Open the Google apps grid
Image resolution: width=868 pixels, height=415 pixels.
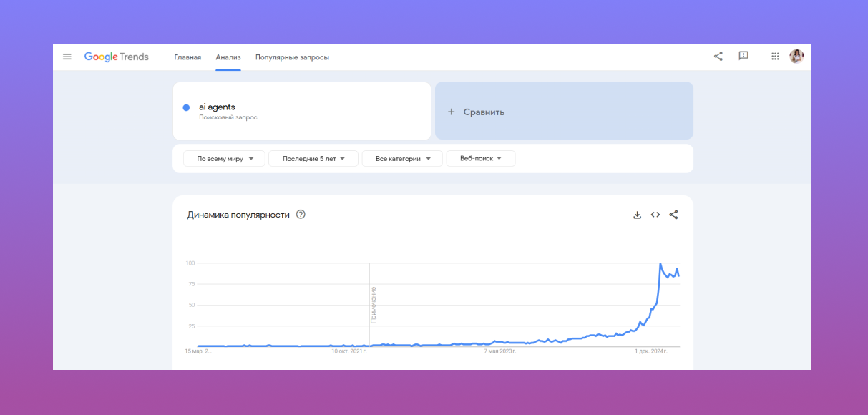click(774, 56)
